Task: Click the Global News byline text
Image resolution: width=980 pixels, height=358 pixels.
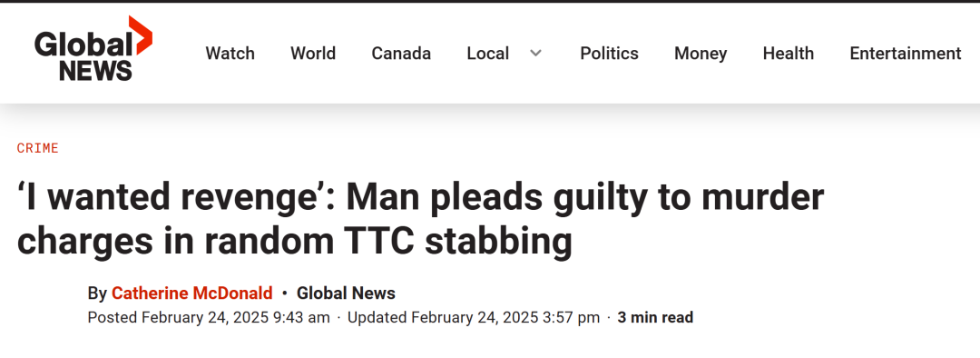Action: 346,293
